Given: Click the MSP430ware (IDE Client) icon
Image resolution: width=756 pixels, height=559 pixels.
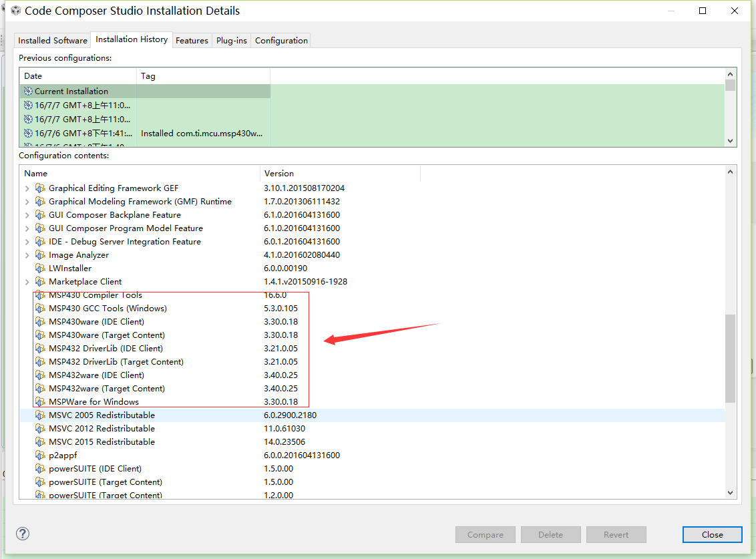Looking at the screenshot, I should coord(40,322).
